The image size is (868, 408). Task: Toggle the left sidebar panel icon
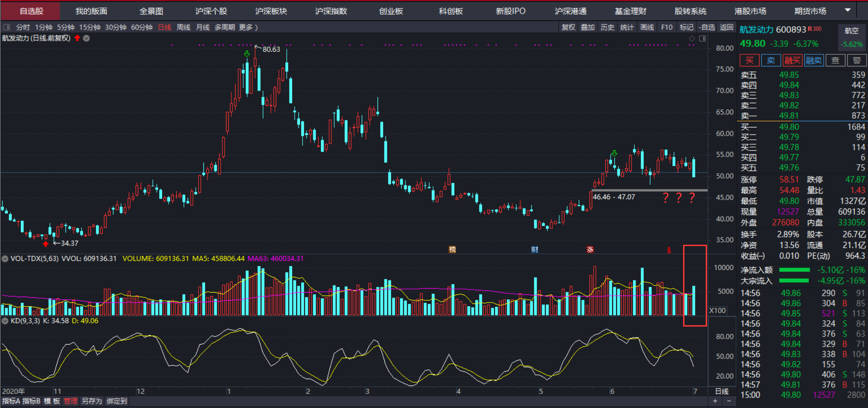(7, 27)
